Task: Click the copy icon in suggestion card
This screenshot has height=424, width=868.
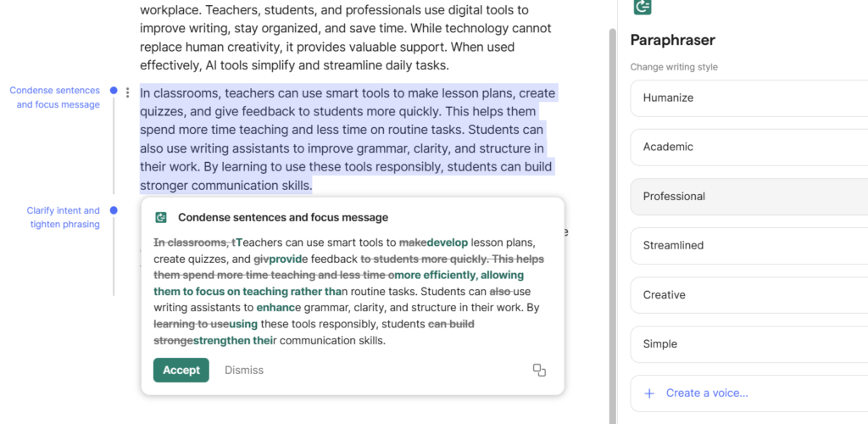Action: point(539,370)
